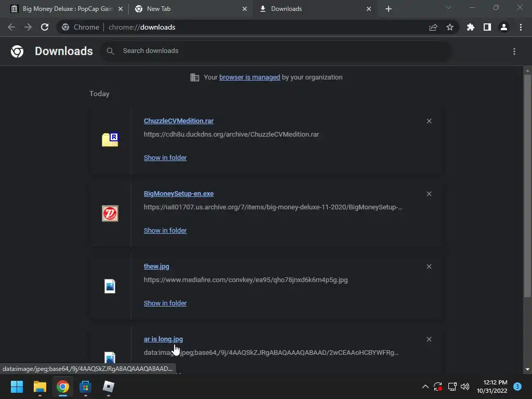Click the ChuzzleCVMedition.rar source URL text
This screenshot has width=532, height=399.
231,135
